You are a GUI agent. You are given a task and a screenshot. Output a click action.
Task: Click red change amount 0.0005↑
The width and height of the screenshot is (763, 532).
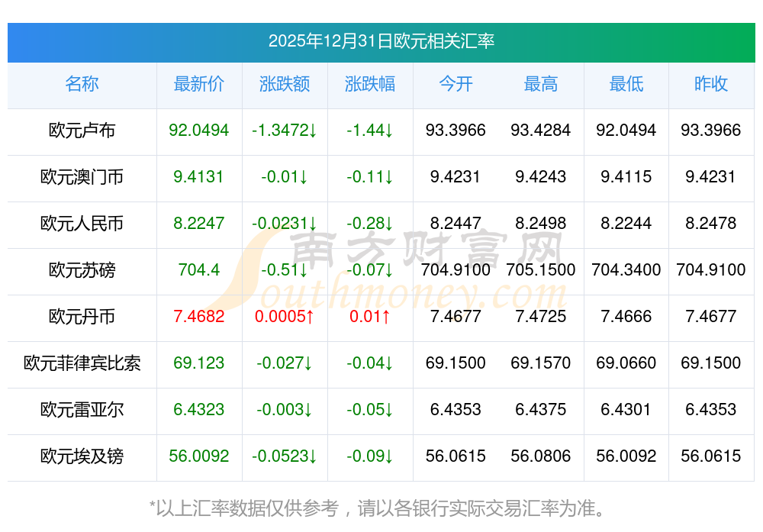tap(284, 317)
